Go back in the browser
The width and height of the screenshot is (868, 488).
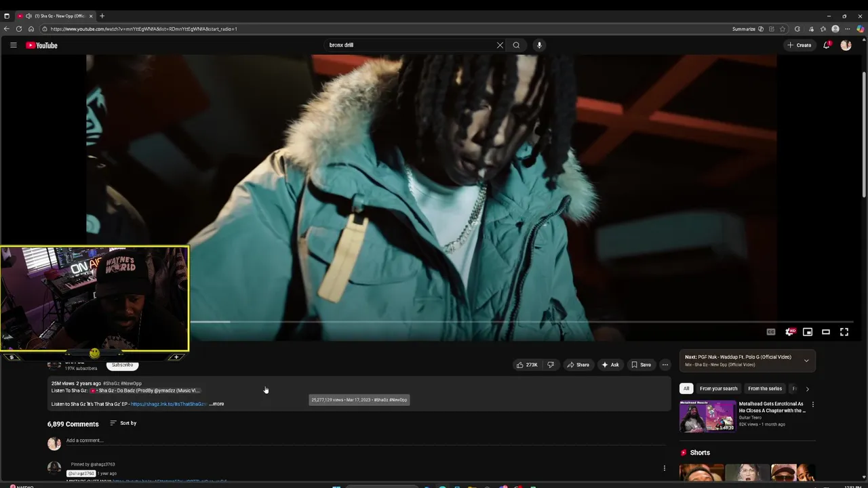(6, 29)
